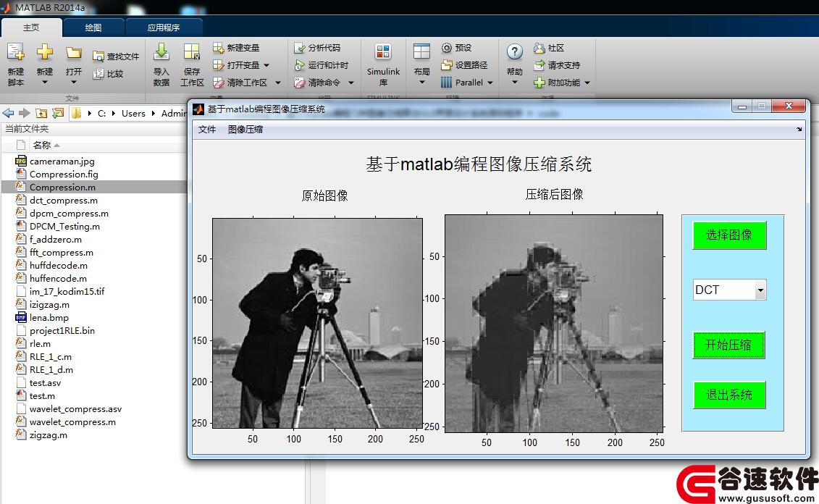Switch to the Home (主页) ribbon tab

31,28
